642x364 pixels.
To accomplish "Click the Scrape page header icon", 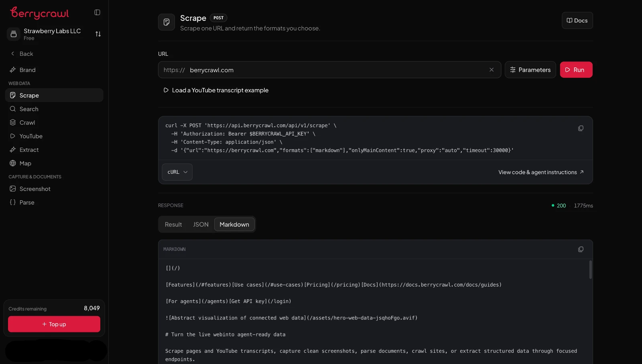I will pyautogui.click(x=167, y=22).
